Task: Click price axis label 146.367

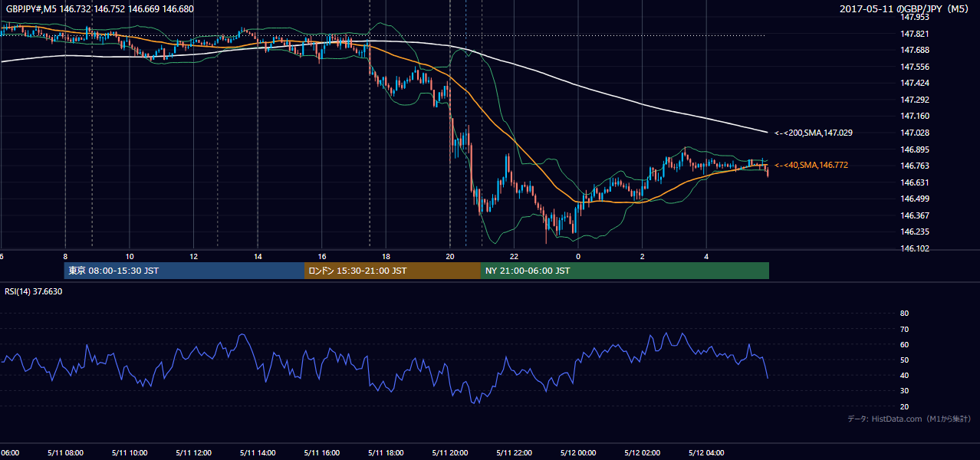Action: point(915,215)
